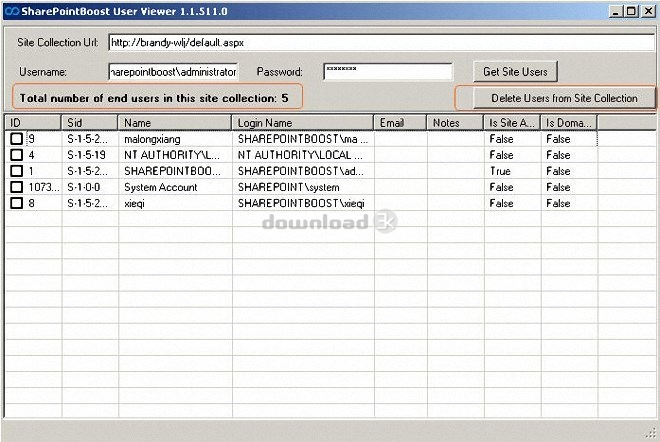
Task: Click the Is Site A... column header
Action: point(512,122)
